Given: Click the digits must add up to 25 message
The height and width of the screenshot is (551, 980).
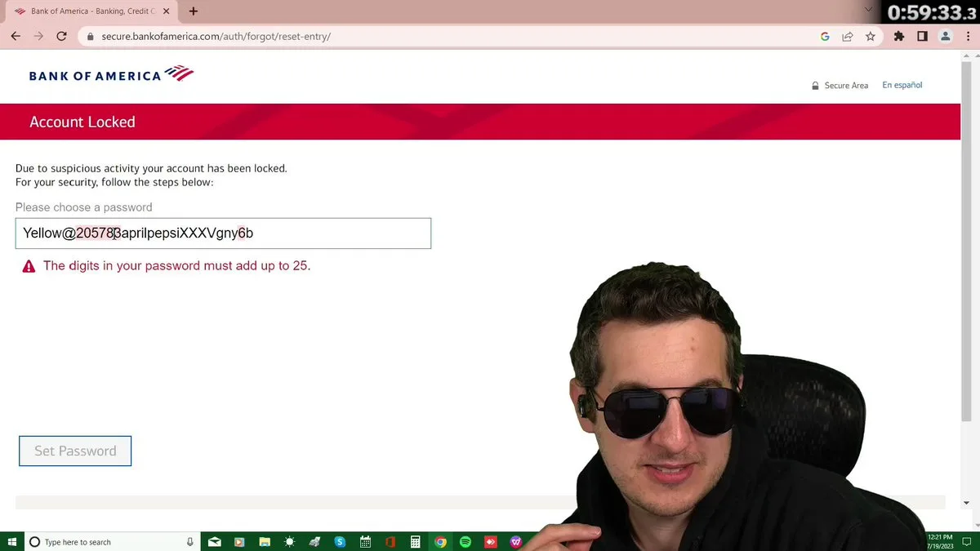Looking at the screenshot, I should (176, 265).
